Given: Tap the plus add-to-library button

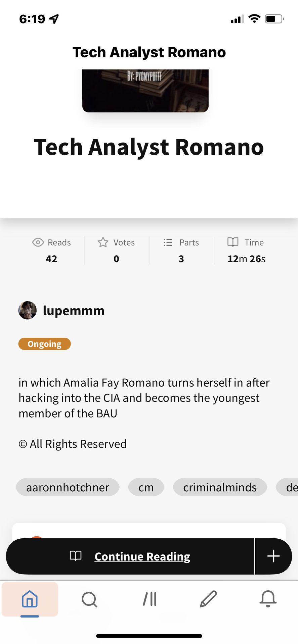Looking at the screenshot, I should click(x=273, y=556).
